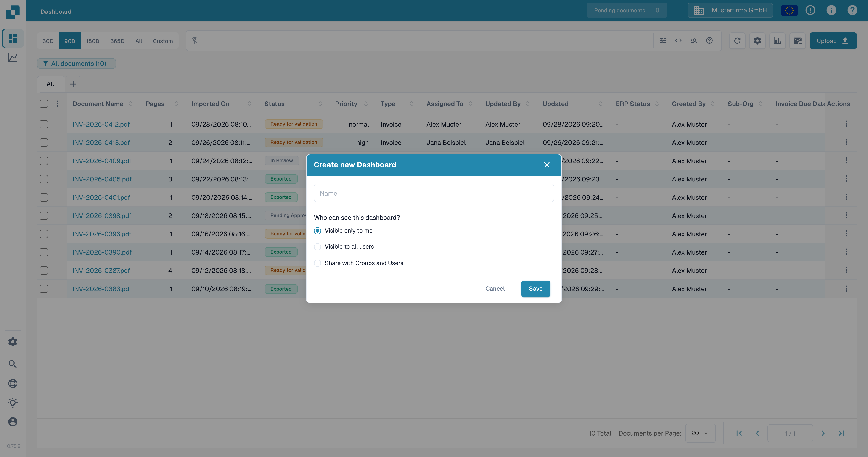Screen dimensions: 868x457
Task: Click the Upload button
Action: click(833, 41)
